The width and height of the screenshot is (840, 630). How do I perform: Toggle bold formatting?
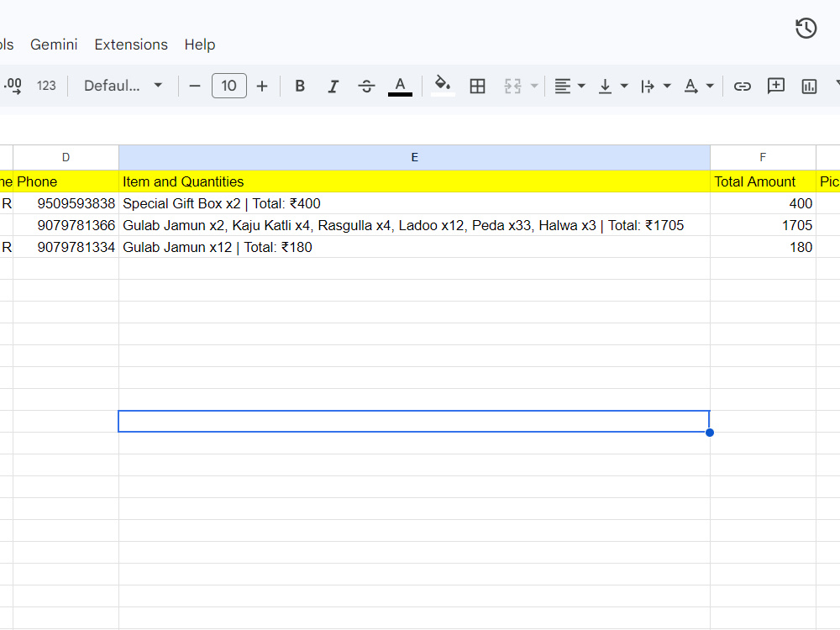point(300,86)
